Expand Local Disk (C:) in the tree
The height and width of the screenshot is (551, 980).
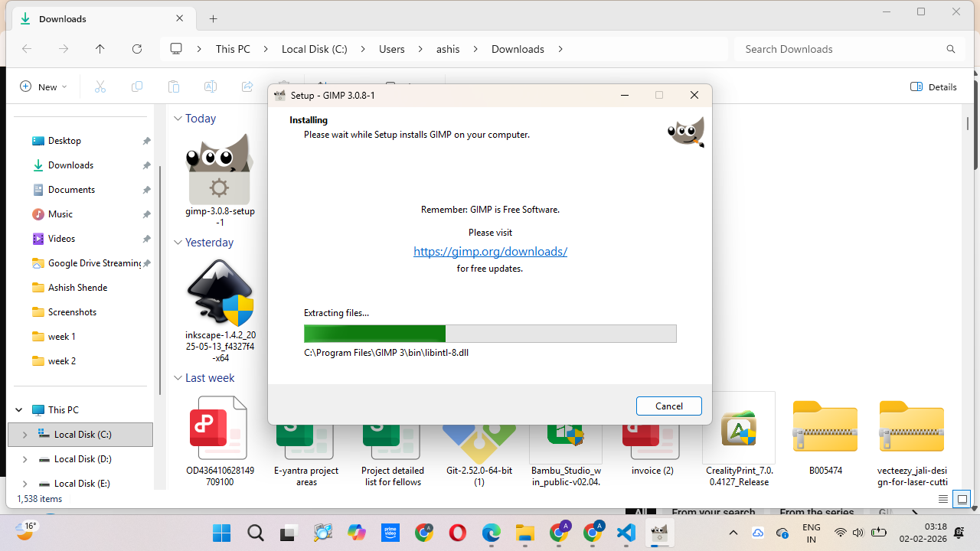click(24, 435)
